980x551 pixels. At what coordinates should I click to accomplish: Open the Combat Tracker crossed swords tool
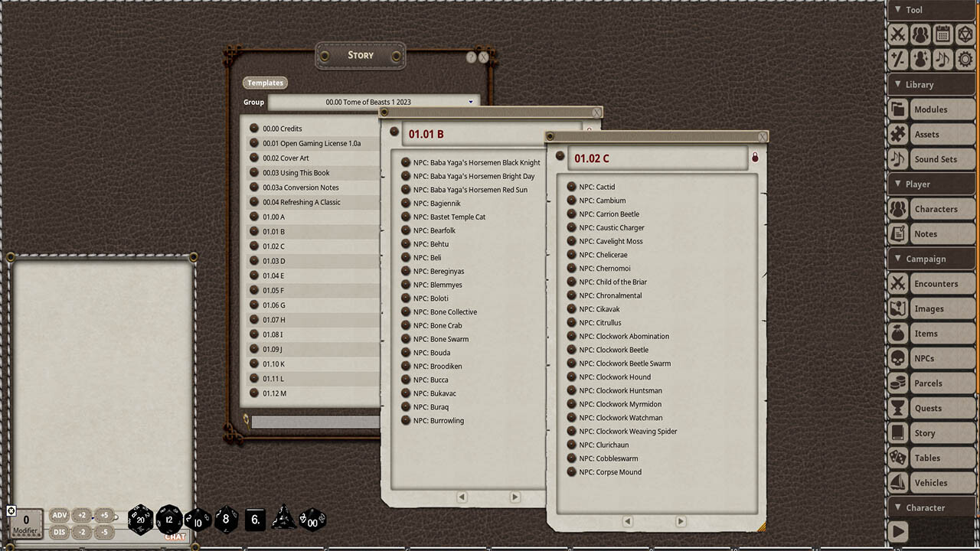point(897,34)
